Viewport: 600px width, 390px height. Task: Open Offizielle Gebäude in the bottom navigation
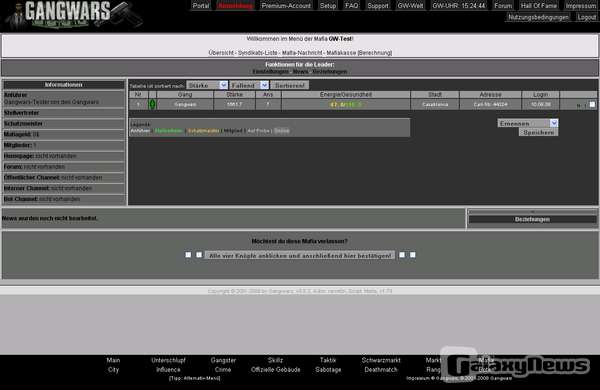pos(276,370)
